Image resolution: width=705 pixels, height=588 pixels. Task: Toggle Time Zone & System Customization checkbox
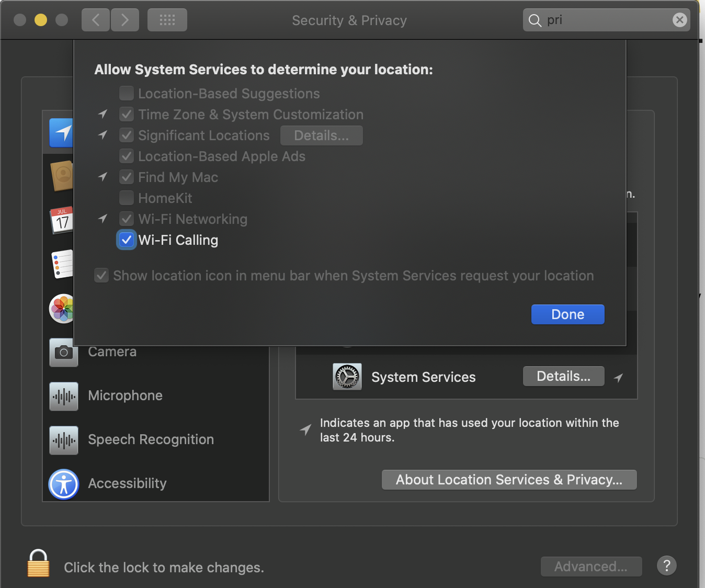(127, 114)
